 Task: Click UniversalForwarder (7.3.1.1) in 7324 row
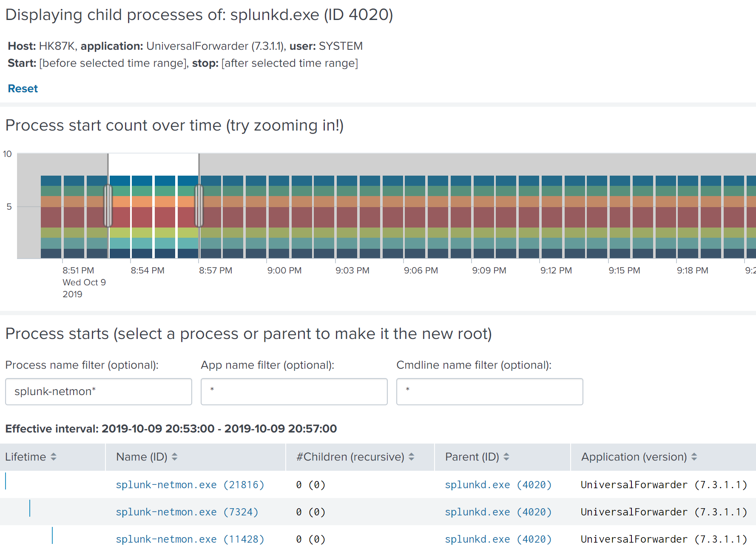[664, 512]
